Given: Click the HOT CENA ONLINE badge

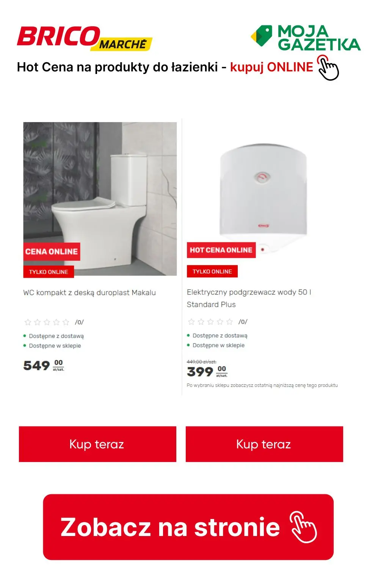Looking at the screenshot, I should 221,250.
